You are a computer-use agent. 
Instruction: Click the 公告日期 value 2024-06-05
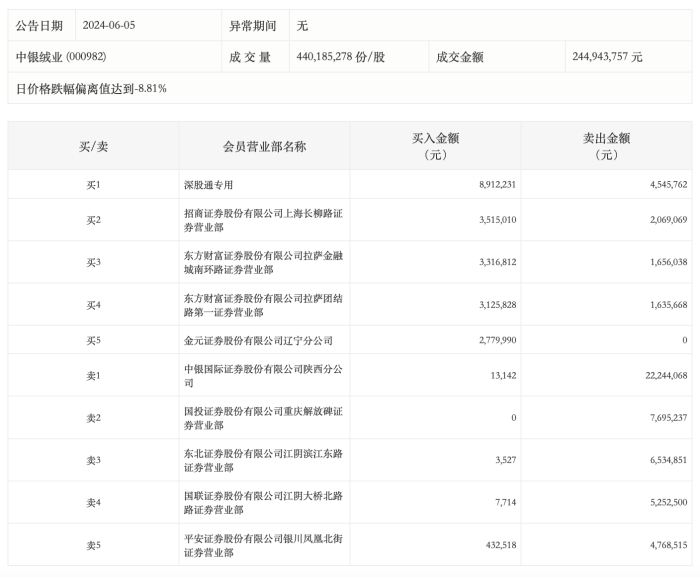(x=108, y=25)
